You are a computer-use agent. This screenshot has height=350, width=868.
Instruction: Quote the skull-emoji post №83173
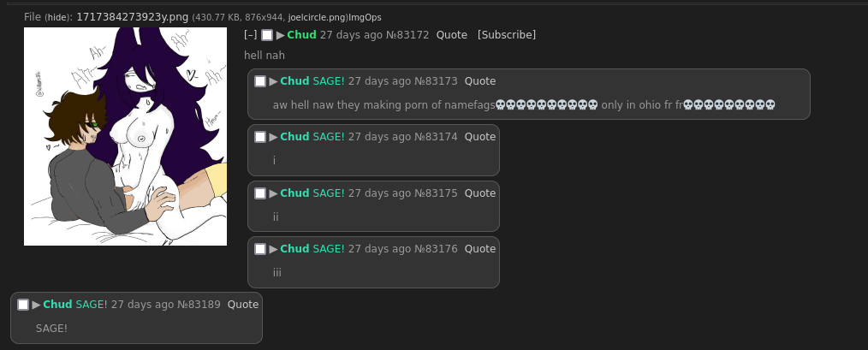(480, 81)
